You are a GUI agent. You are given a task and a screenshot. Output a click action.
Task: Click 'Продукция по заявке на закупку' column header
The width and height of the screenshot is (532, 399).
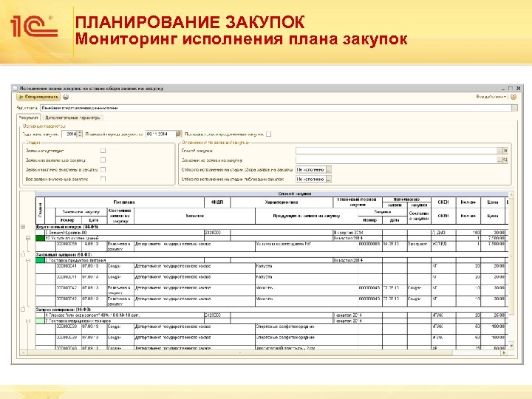307,216
